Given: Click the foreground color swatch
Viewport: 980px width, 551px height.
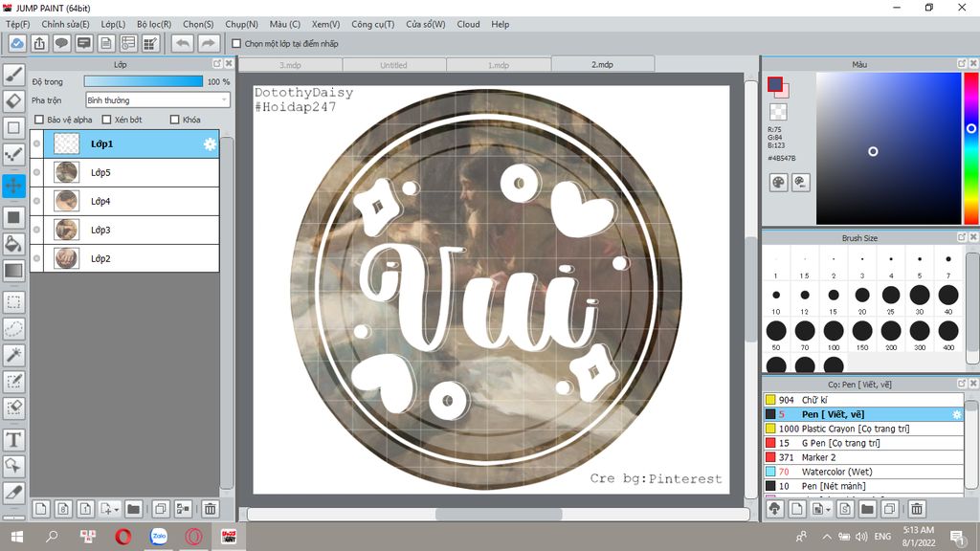Looking at the screenshot, I should click(x=775, y=84).
